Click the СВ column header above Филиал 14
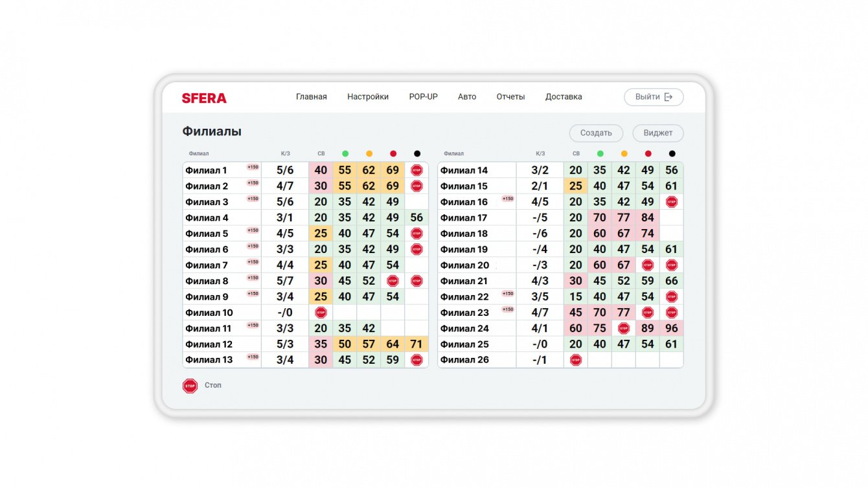The width and height of the screenshot is (868, 488). pyautogui.click(x=576, y=154)
